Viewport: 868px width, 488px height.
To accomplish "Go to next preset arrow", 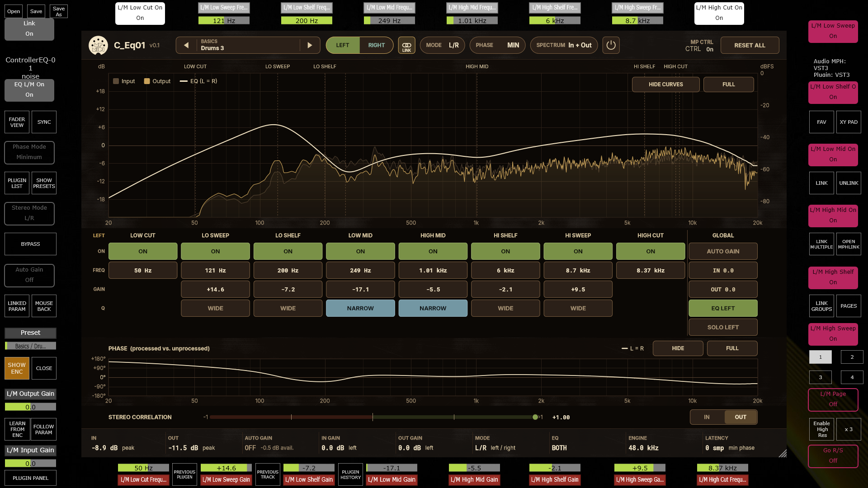I will click(x=310, y=45).
